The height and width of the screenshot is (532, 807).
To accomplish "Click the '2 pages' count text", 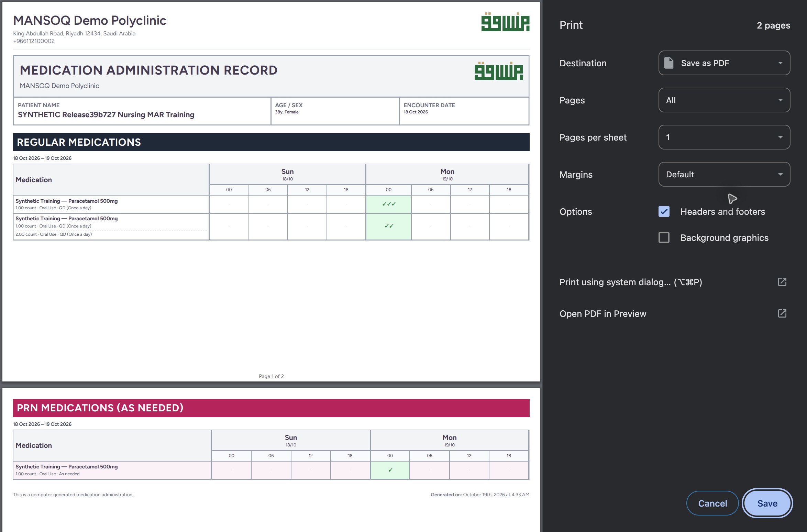I will pyautogui.click(x=773, y=25).
